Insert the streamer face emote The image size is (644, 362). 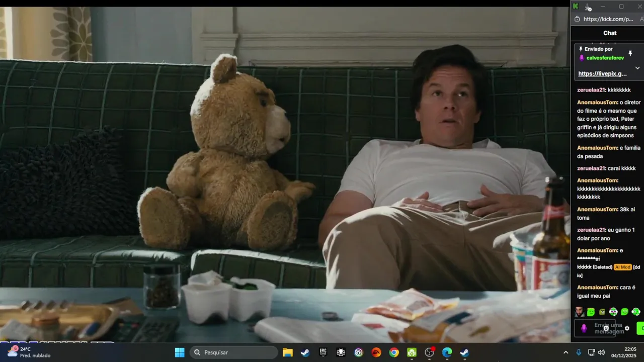[x=580, y=312]
